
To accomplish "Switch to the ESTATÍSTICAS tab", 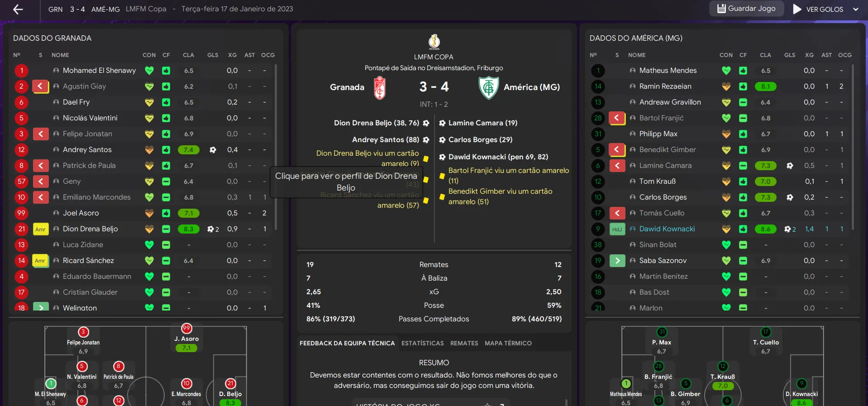I will coord(422,344).
